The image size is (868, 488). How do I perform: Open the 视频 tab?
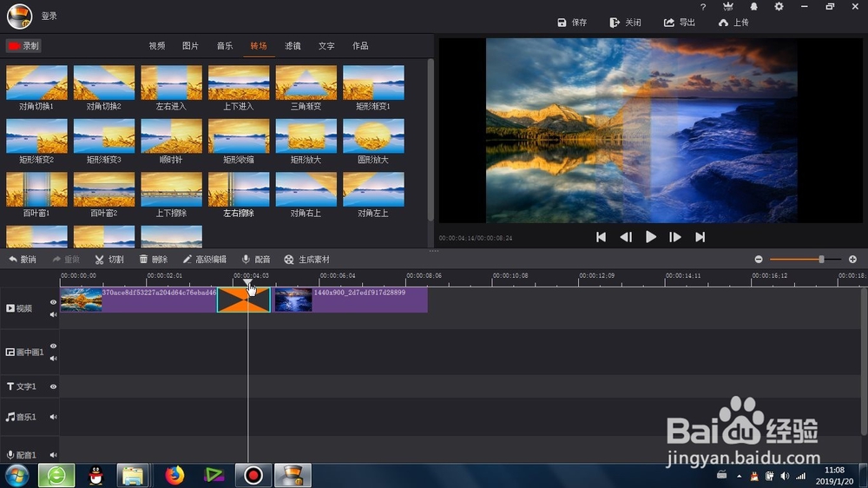(156, 46)
